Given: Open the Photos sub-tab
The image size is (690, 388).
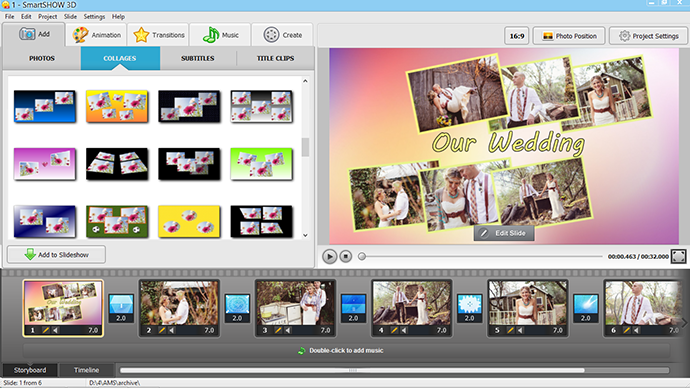Looking at the screenshot, I should [x=42, y=58].
